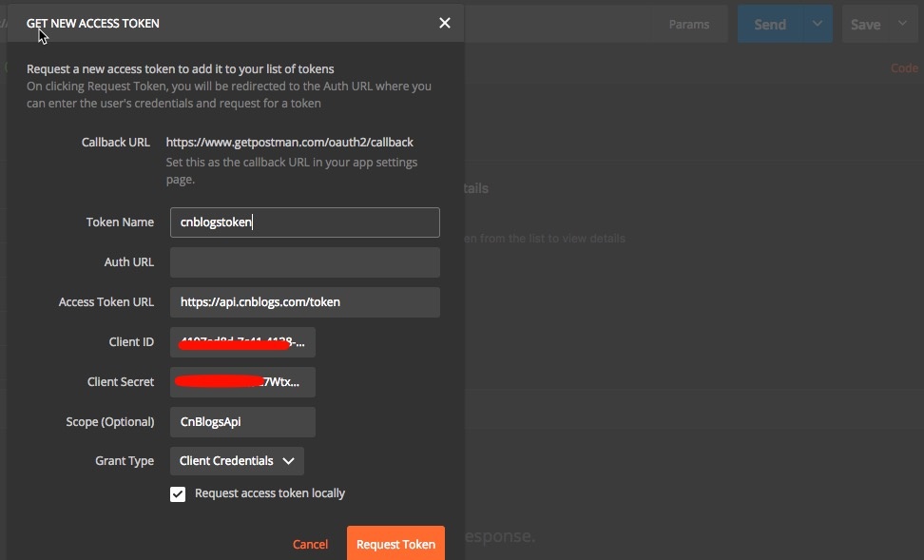Click the Client ID field
The width and height of the screenshot is (924, 560).
(242, 342)
